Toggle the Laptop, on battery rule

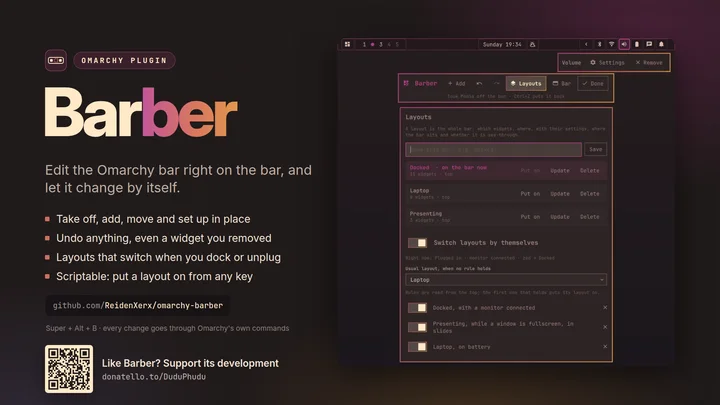pos(417,347)
